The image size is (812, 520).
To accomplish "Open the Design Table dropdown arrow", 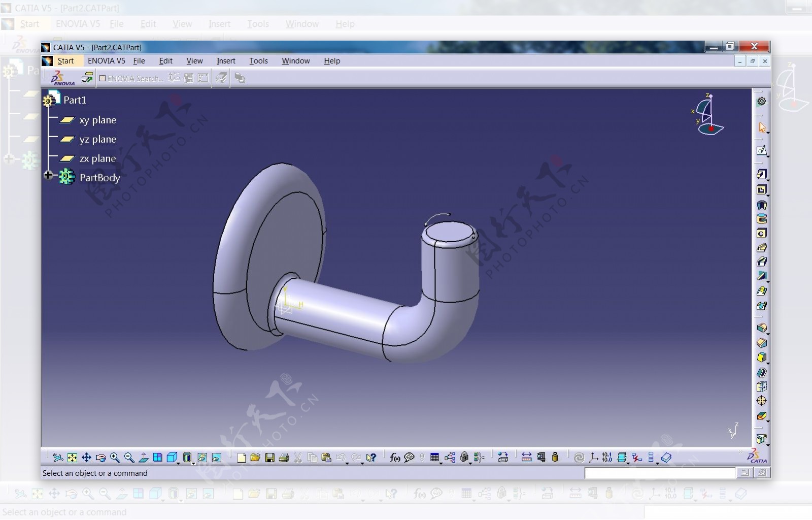I will (441, 463).
